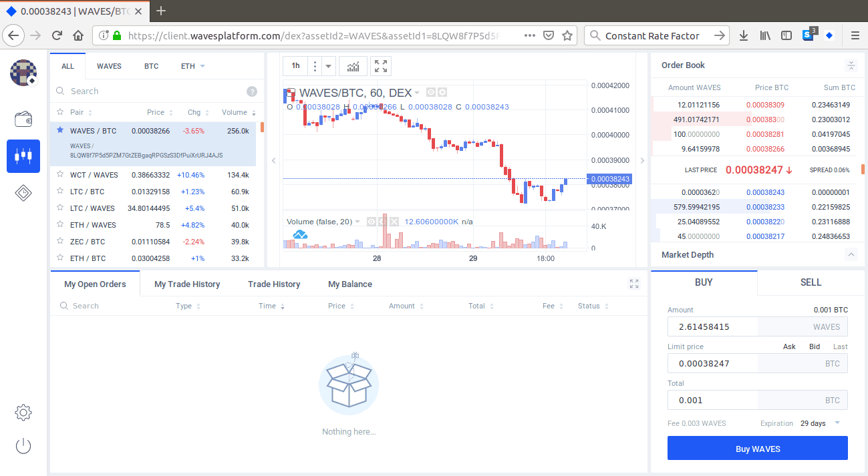Open the account avatar in the sidebar
The height and width of the screenshot is (476, 868).
tap(23, 72)
